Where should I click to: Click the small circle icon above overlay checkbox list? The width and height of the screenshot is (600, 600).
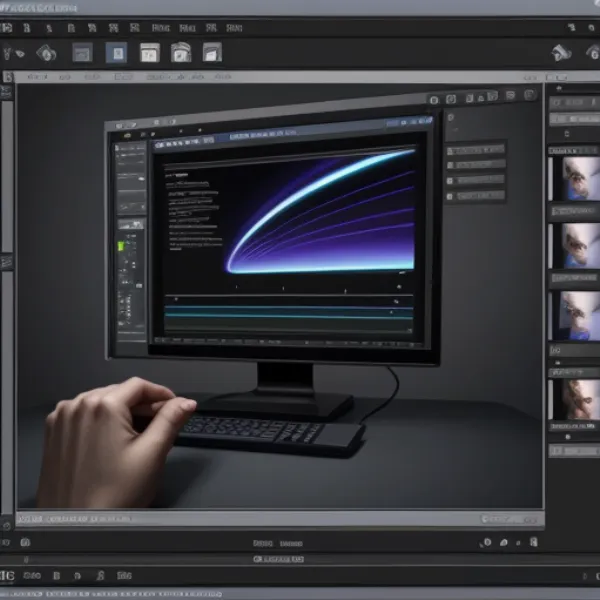[x=451, y=117]
